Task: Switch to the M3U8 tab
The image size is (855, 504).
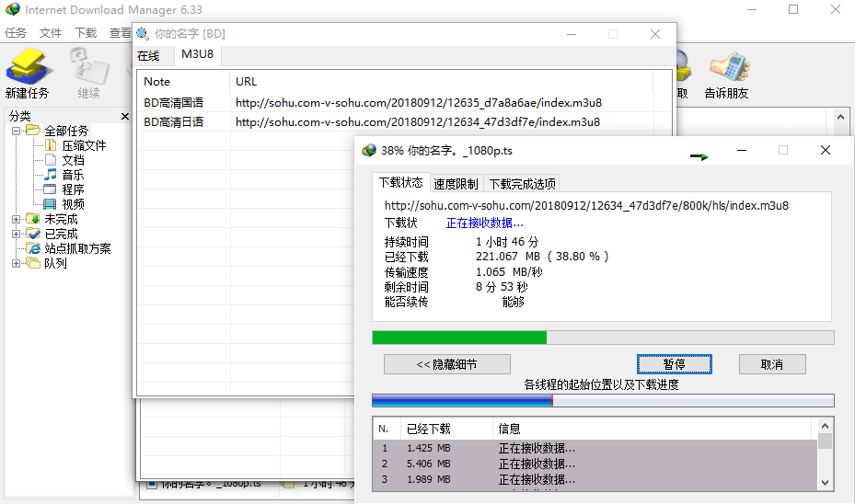Action: 197,54
